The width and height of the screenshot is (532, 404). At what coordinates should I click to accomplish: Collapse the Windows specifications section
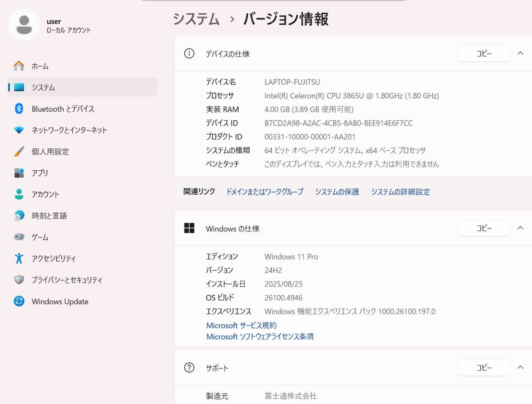tap(520, 228)
